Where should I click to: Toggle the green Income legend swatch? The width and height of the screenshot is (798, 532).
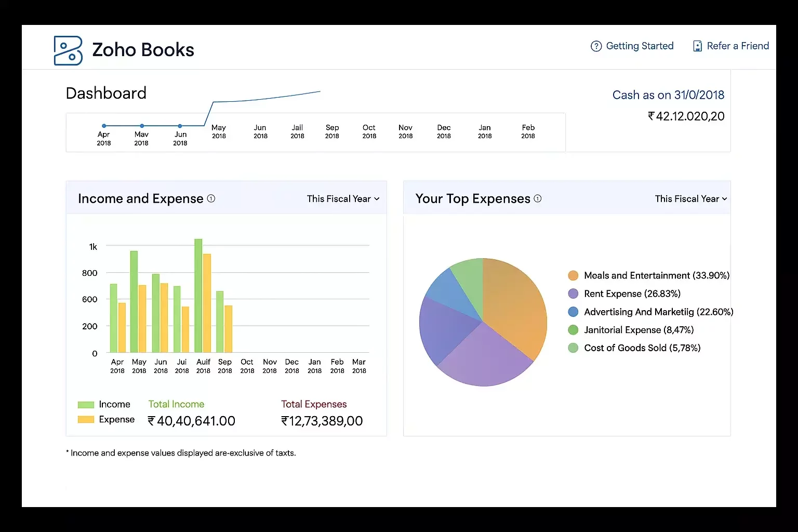click(x=86, y=405)
